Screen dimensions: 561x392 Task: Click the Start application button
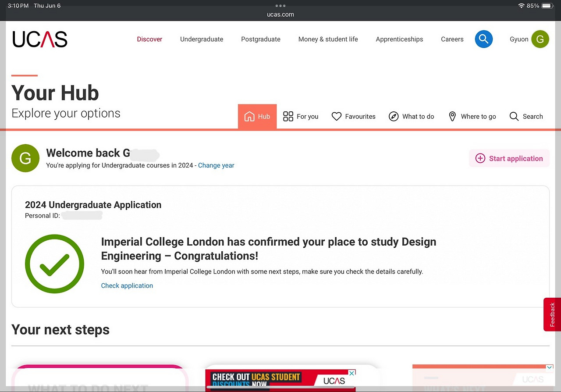pos(509,158)
